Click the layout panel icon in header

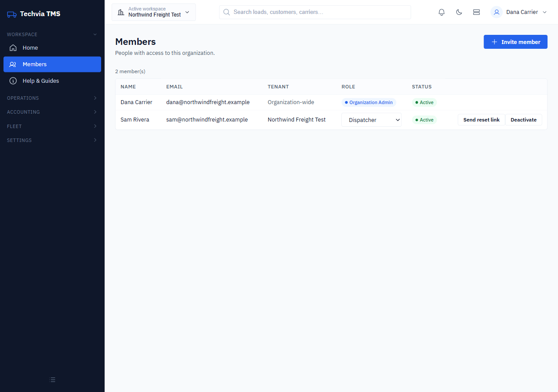476,12
